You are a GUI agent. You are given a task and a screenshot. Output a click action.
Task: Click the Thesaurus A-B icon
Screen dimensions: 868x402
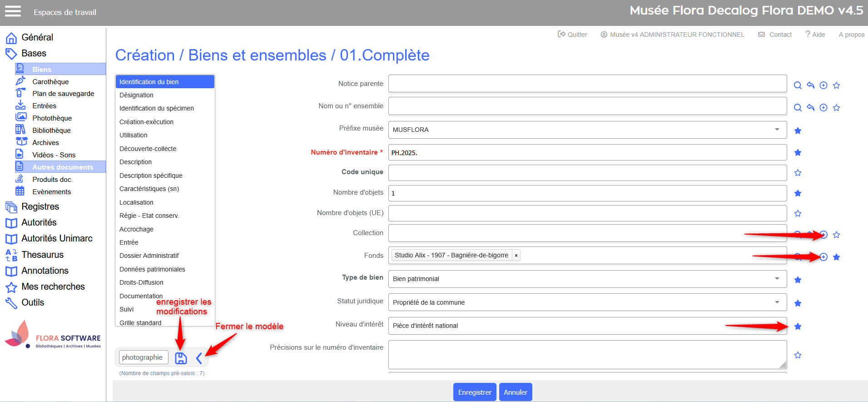point(11,255)
